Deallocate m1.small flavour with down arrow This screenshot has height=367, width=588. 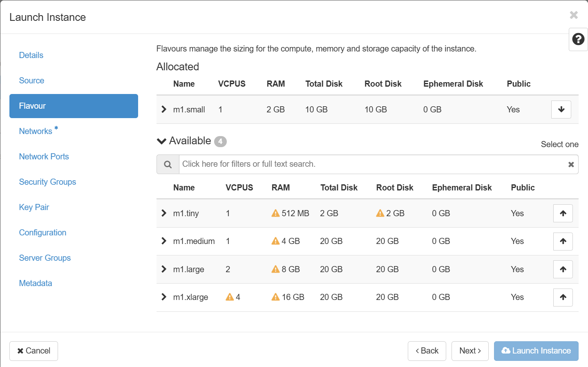click(x=561, y=110)
